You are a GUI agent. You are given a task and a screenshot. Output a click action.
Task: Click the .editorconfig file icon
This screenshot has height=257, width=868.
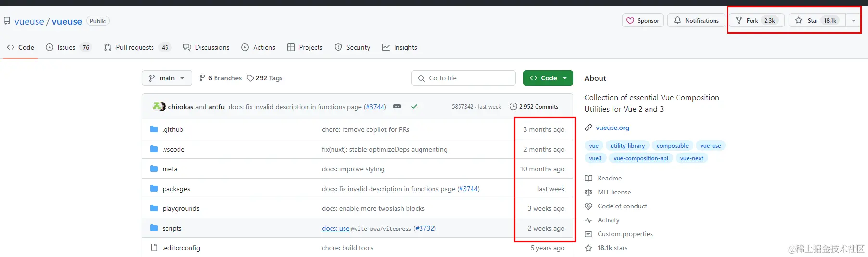click(x=154, y=247)
